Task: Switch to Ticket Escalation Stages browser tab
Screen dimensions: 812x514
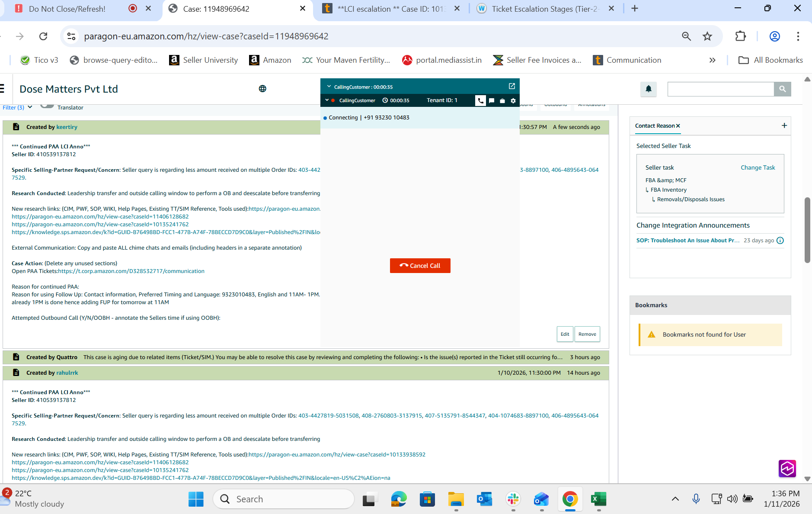Action: click(546, 9)
